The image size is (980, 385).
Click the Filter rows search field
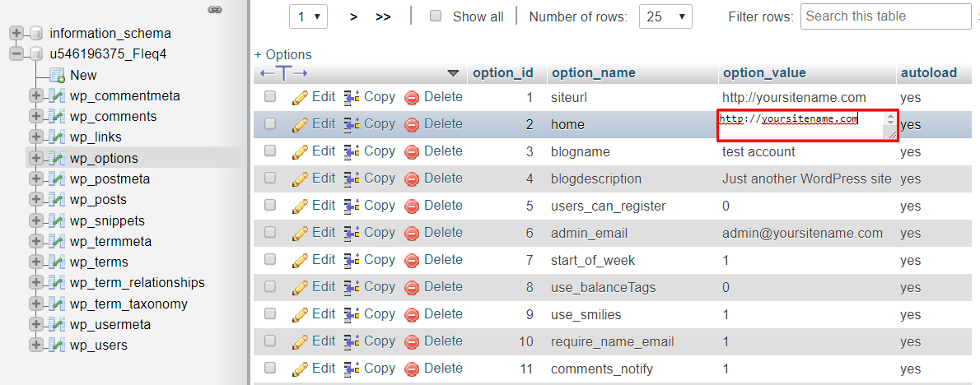pos(885,16)
